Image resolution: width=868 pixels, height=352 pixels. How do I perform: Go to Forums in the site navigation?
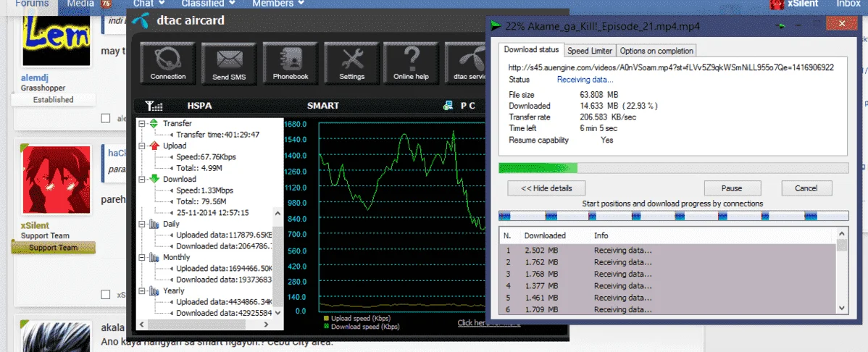click(x=32, y=4)
